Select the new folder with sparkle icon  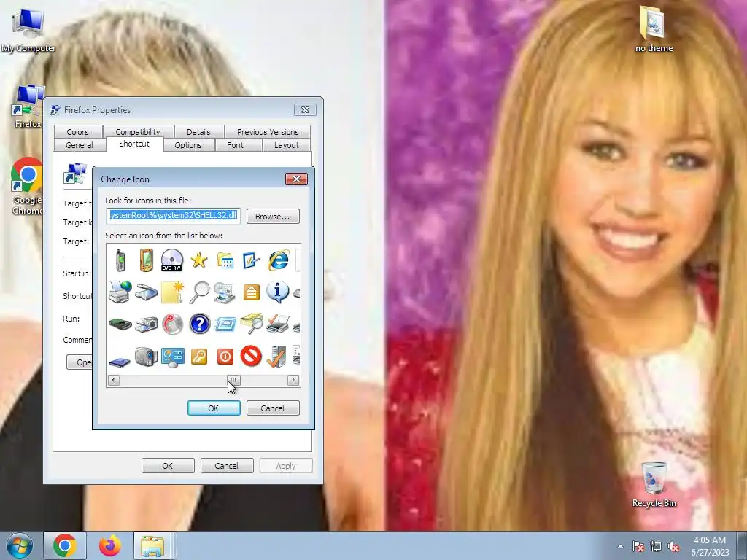(172, 292)
